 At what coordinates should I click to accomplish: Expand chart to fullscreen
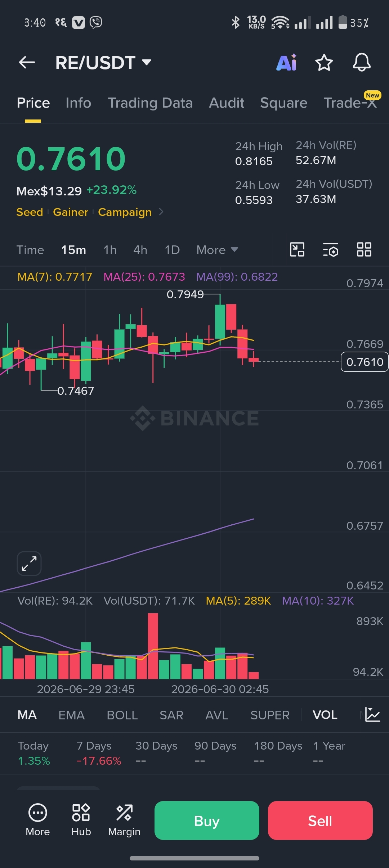pos(29,563)
